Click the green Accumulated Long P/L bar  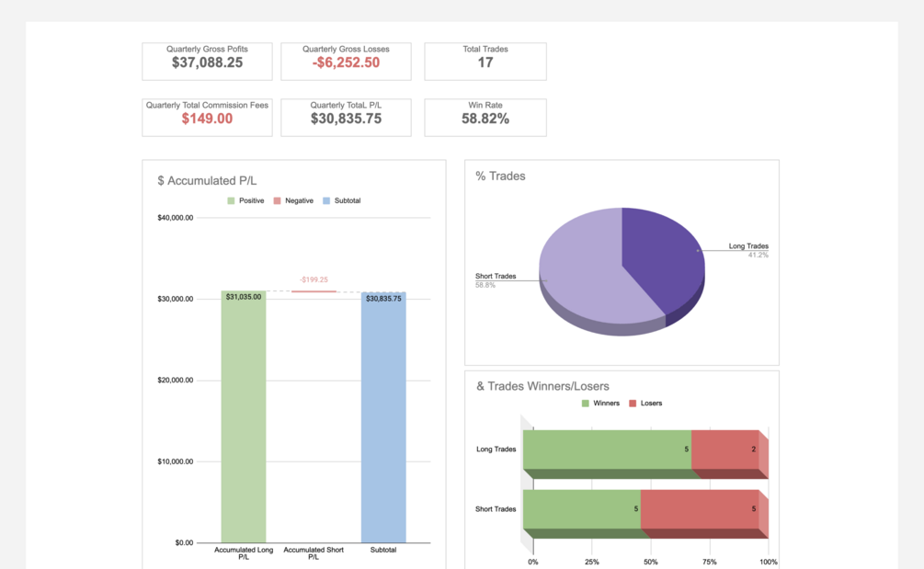(244, 416)
